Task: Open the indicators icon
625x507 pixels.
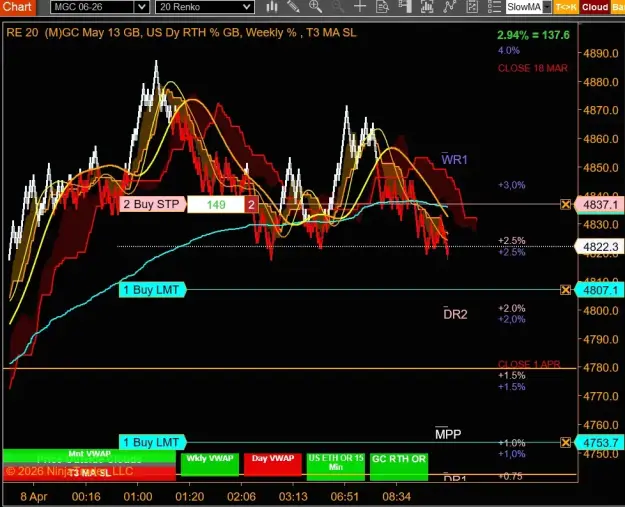Action: [x=450, y=7]
